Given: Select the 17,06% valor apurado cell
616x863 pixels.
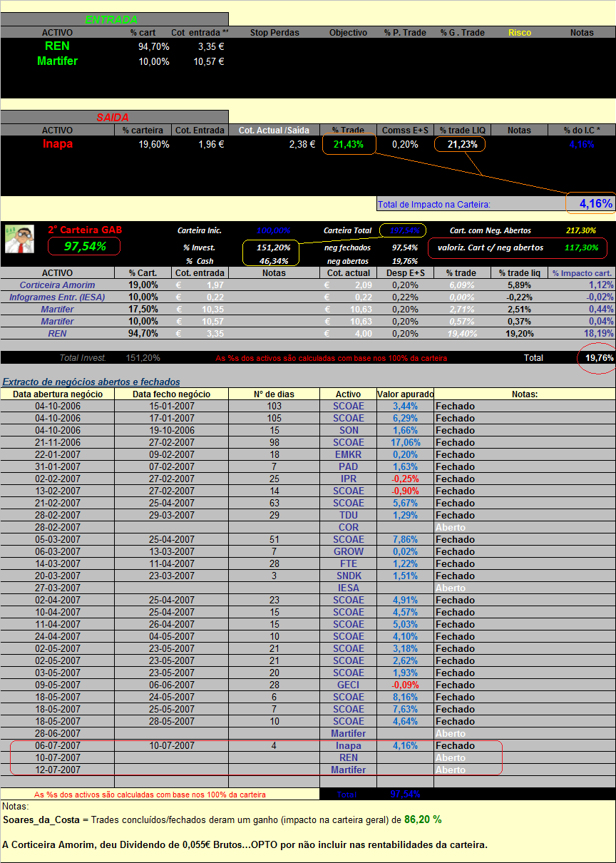Looking at the screenshot, I should (406, 443).
